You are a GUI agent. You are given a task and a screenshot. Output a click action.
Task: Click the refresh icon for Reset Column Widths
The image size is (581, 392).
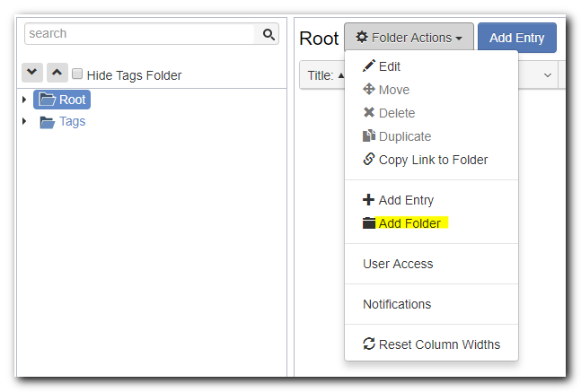368,344
